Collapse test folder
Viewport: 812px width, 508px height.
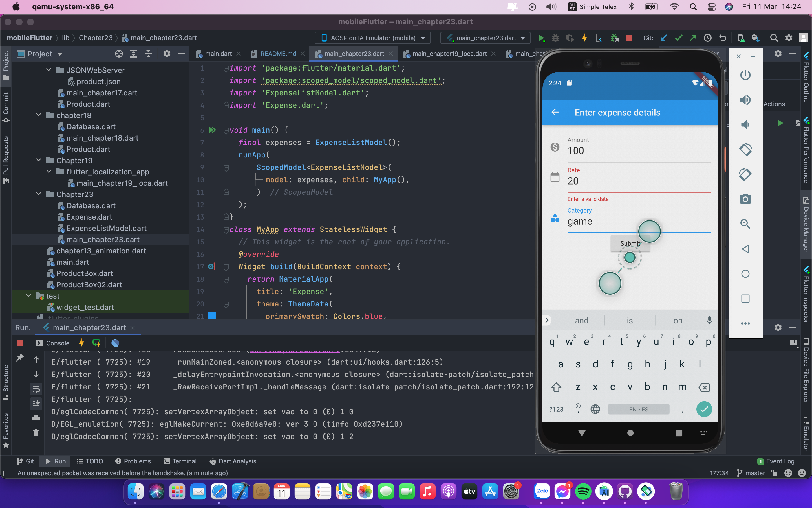pyautogui.click(x=29, y=296)
